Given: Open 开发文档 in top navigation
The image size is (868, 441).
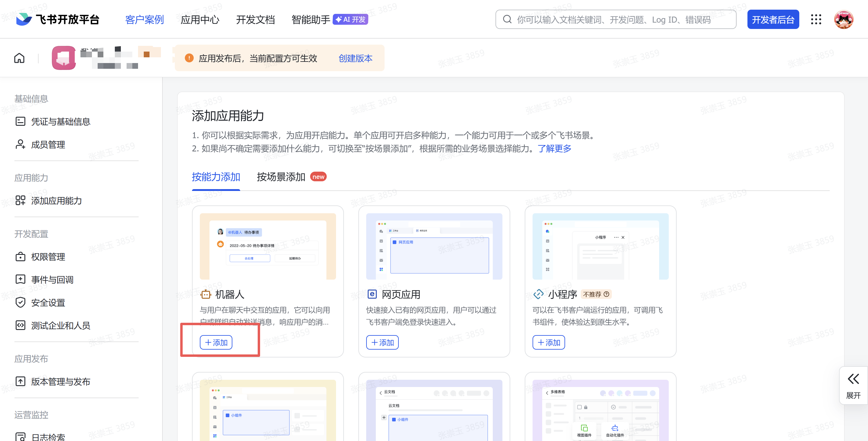Looking at the screenshot, I should point(255,20).
